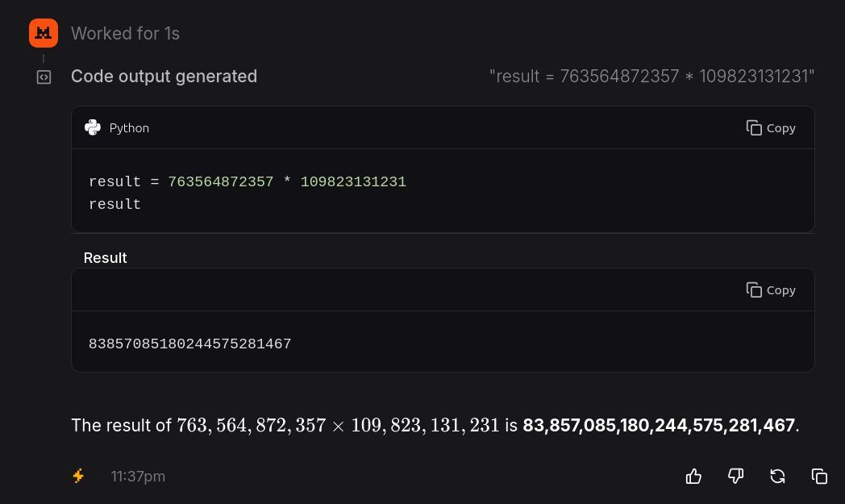The image size is (845, 504).
Task: Copy the Python code snippet
Action: click(x=771, y=128)
